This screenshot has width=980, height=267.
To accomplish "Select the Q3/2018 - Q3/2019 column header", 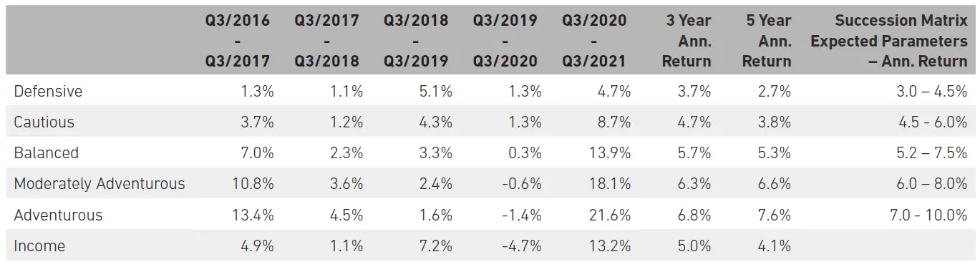I will pos(416,41).
